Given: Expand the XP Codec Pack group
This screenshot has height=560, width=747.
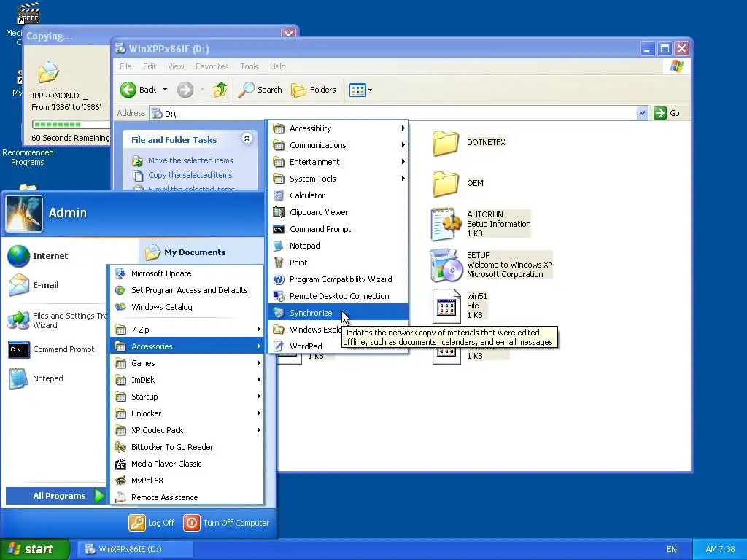Looking at the screenshot, I should tap(187, 430).
